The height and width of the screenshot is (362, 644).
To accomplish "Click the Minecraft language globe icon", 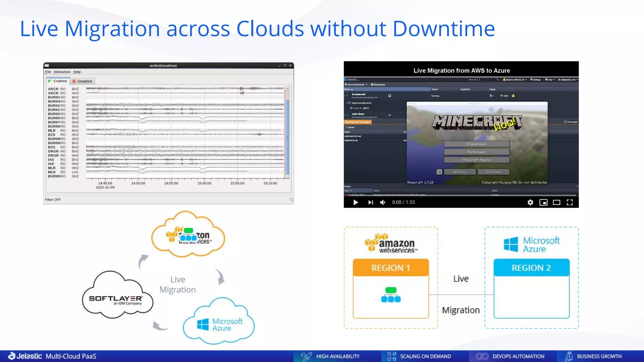I will pos(439,172).
